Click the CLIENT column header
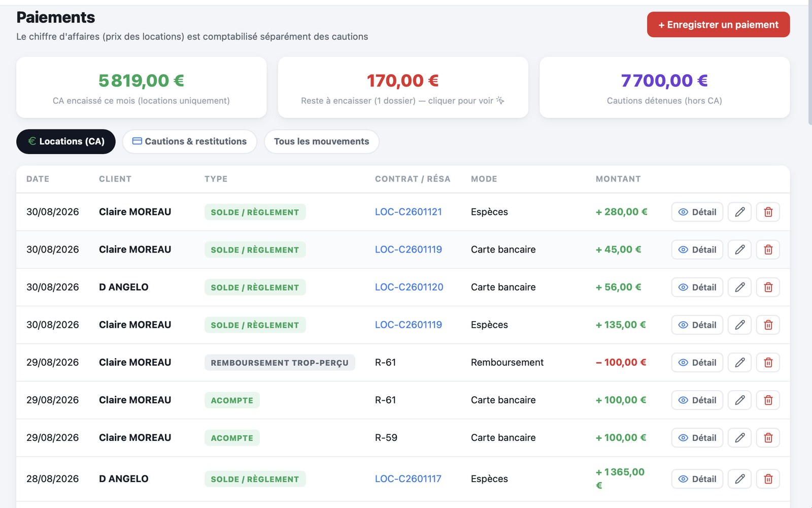The width and height of the screenshot is (812, 508). click(x=115, y=179)
